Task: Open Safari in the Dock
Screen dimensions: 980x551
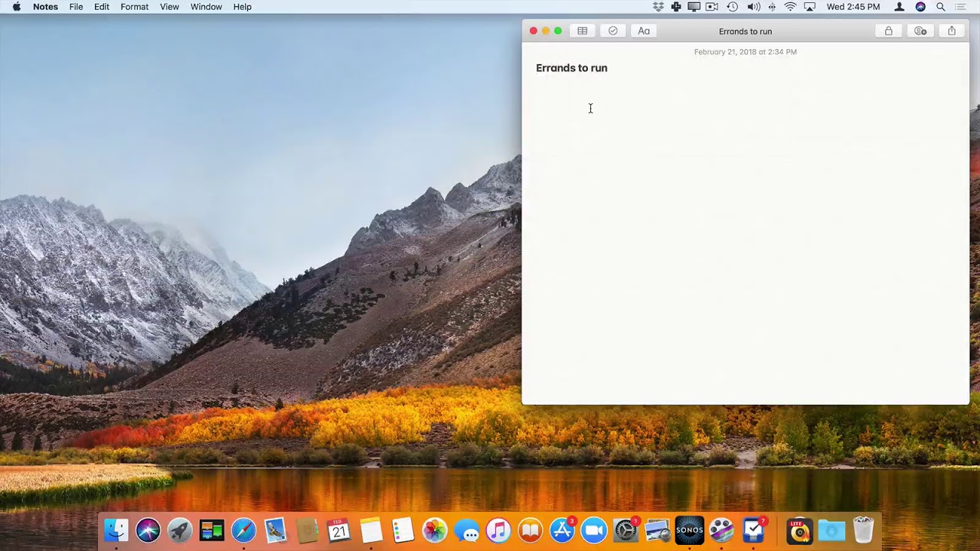Action: [243, 530]
